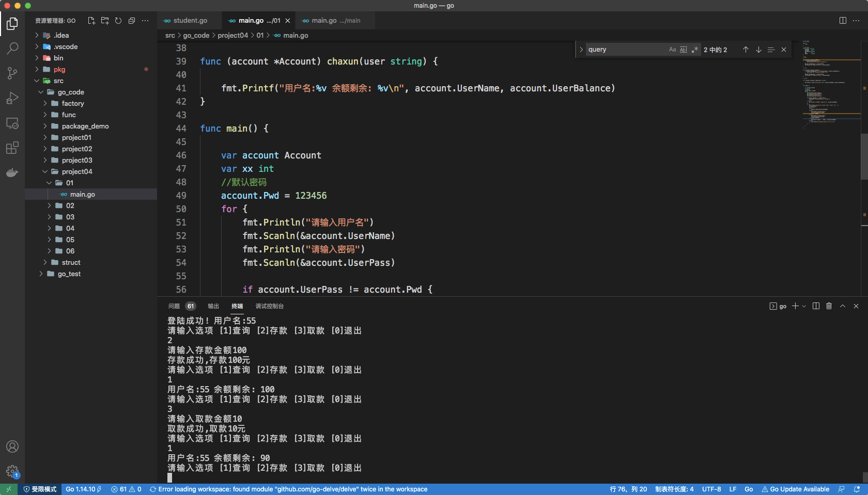The image size is (868, 495).
Task: Refresh the file explorer
Action: [118, 21]
